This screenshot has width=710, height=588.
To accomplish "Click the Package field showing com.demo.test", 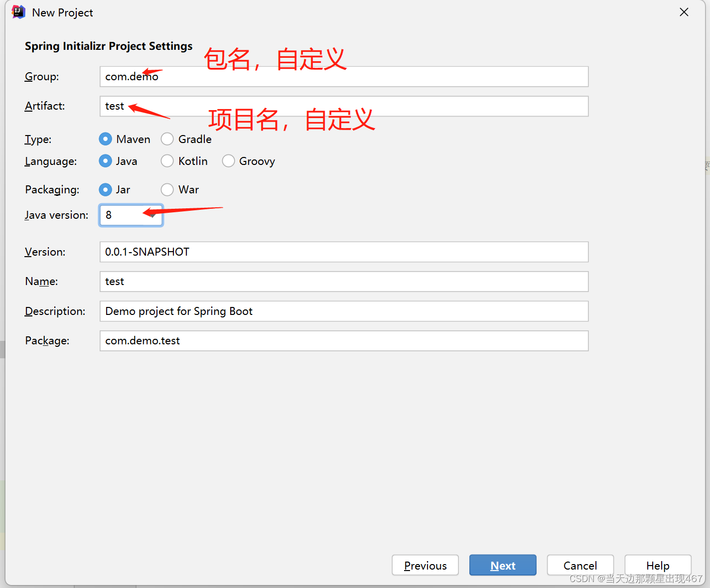I will (x=344, y=340).
